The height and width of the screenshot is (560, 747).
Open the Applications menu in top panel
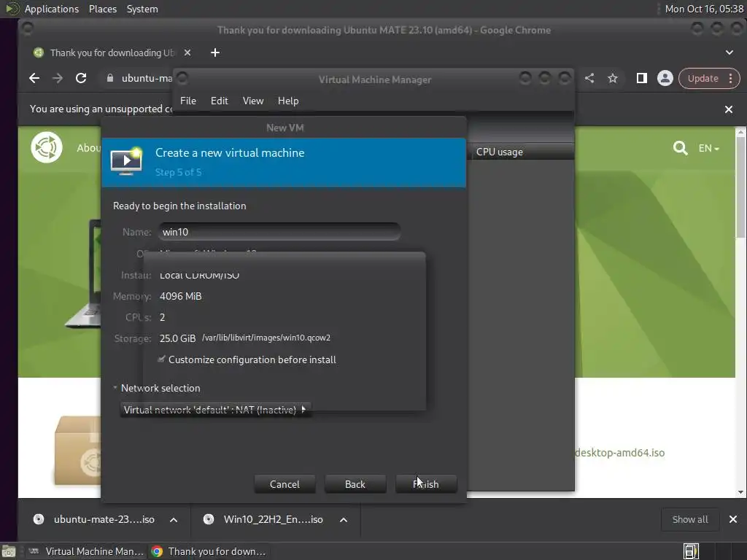coord(52,9)
